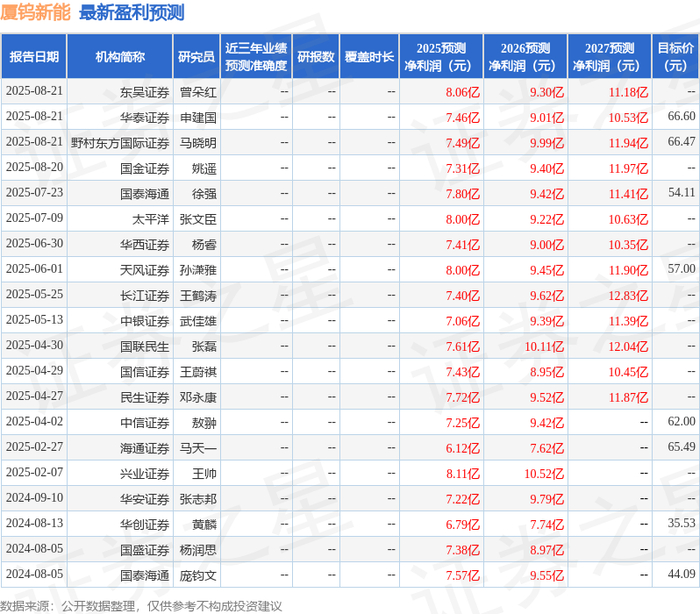Click the 35.53 target price
Screen dimensions: 700x614
point(681,523)
